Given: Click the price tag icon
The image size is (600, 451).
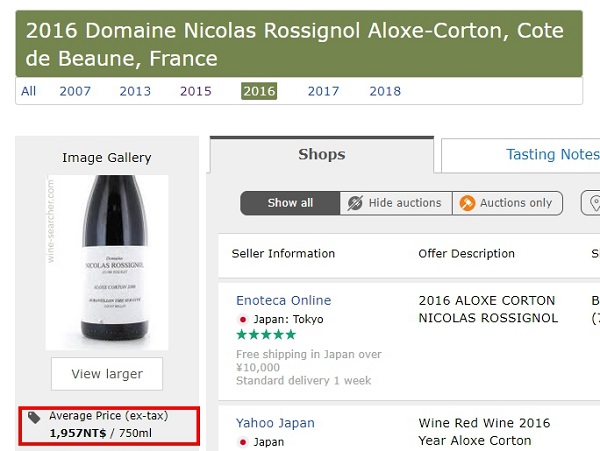Looking at the screenshot, I should tap(34, 418).
